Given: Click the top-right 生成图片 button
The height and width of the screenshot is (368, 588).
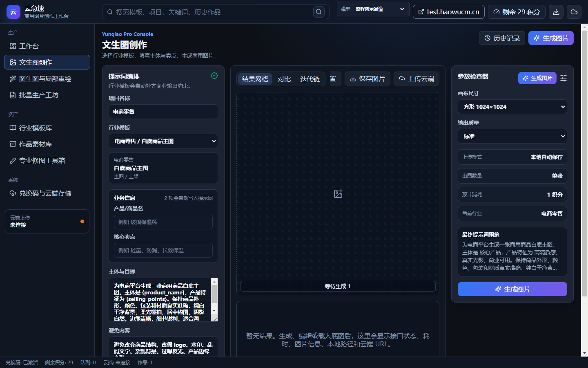Looking at the screenshot, I should [551, 38].
